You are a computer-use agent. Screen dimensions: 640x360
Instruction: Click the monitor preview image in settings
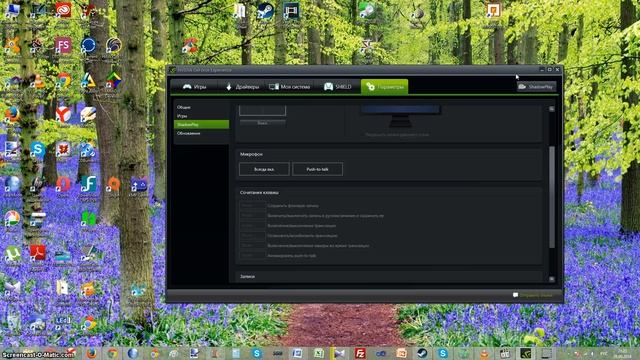[400, 116]
